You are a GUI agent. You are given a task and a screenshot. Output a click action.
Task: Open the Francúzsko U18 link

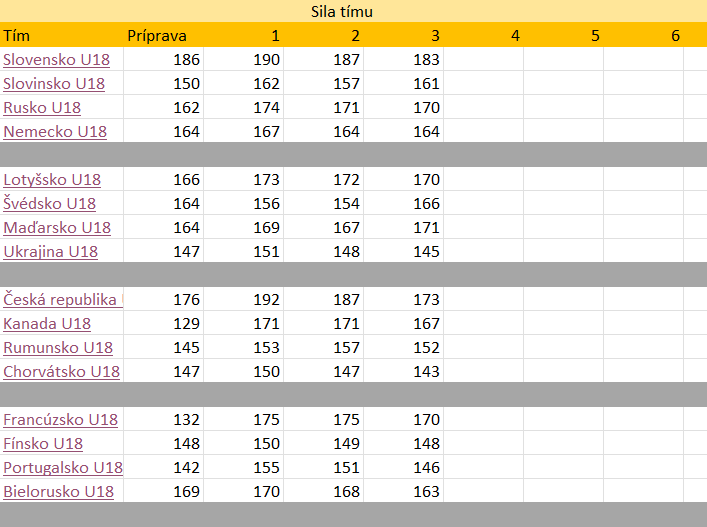(x=60, y=419)
